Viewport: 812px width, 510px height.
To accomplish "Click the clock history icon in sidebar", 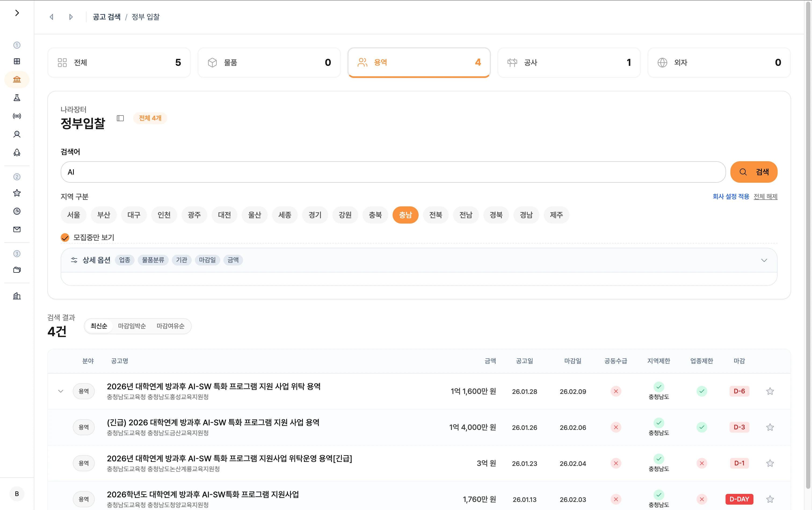I will 17,211.
